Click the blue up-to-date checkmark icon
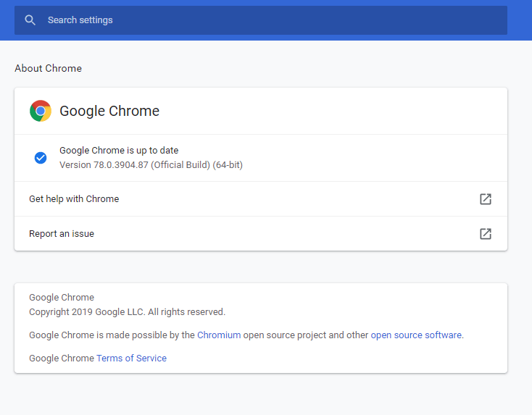Screen dimensions: 532x415 pyautogui.click(x=41, y=158)
